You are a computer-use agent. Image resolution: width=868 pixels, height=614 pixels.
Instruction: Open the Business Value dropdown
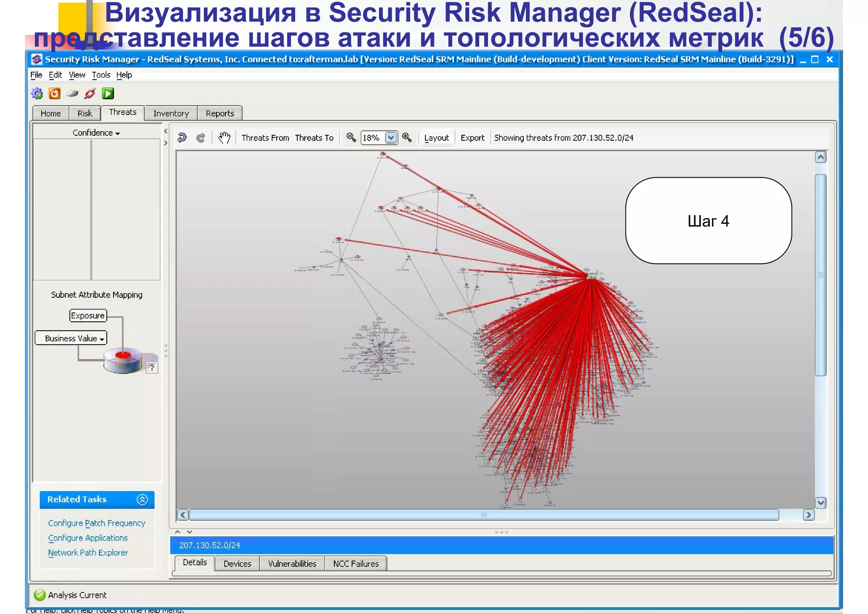pyautogui.click(x=71, y=338)
